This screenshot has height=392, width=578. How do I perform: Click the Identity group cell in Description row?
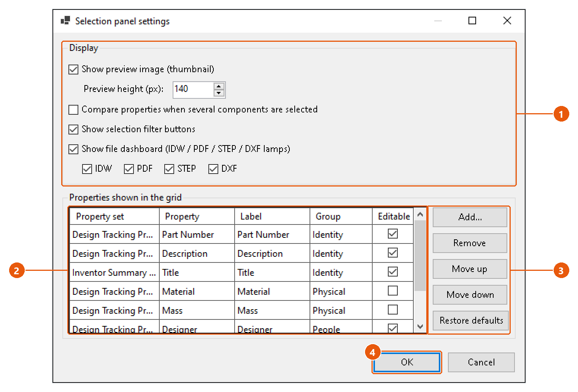coord(341,253)
